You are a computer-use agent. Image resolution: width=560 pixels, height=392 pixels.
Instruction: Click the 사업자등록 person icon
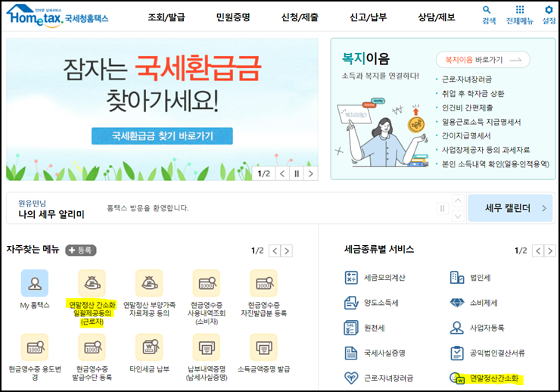click(457, 328)
